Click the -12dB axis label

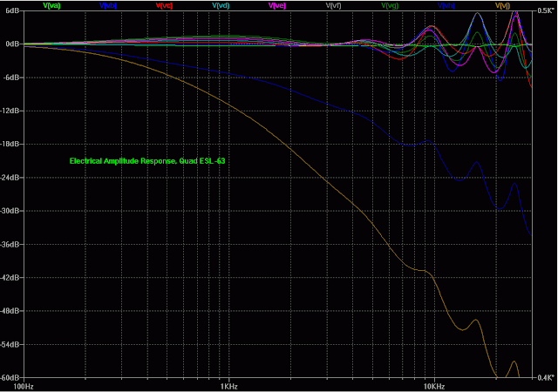tap(10, 111)
